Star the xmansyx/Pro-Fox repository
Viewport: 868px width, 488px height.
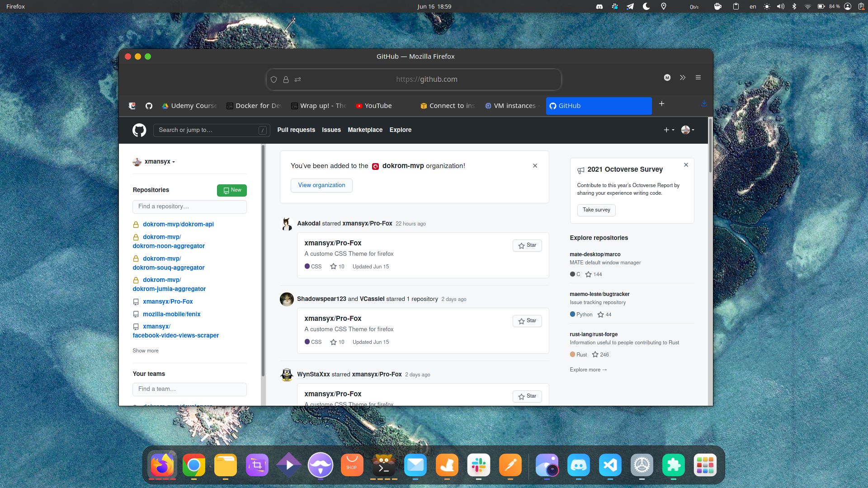point(527,245)
